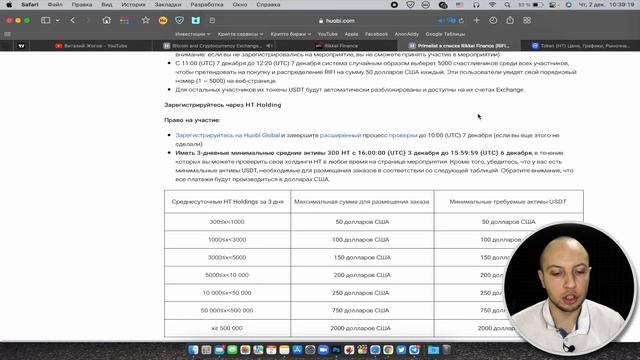Go back to the previous page
640x360 pixels.
tap(73, 20)
